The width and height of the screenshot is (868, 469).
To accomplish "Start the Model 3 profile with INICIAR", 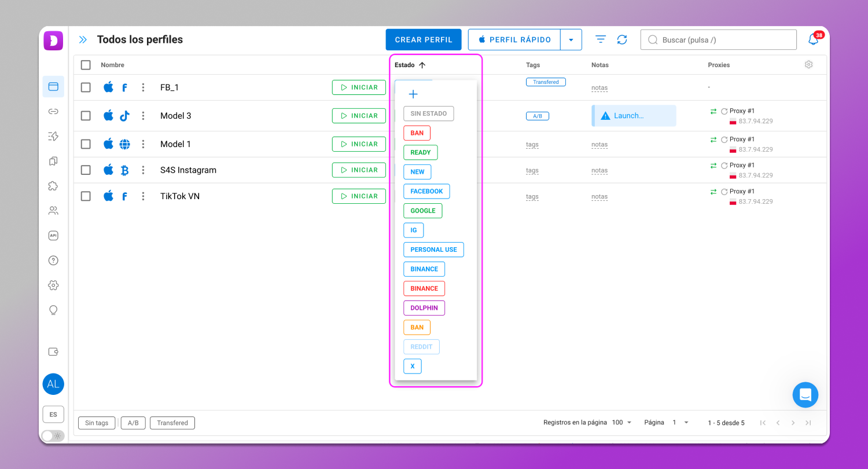I will (359, 116).
